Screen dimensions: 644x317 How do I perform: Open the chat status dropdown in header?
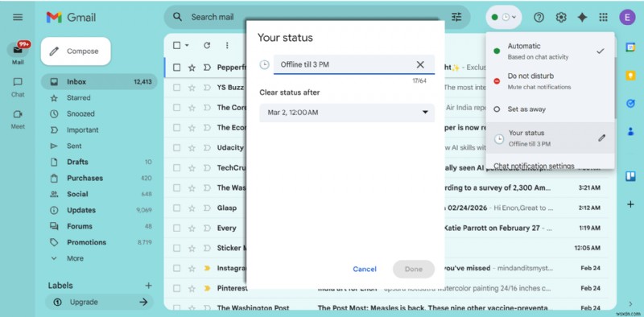pyautogui.click(x=504, y=17)
